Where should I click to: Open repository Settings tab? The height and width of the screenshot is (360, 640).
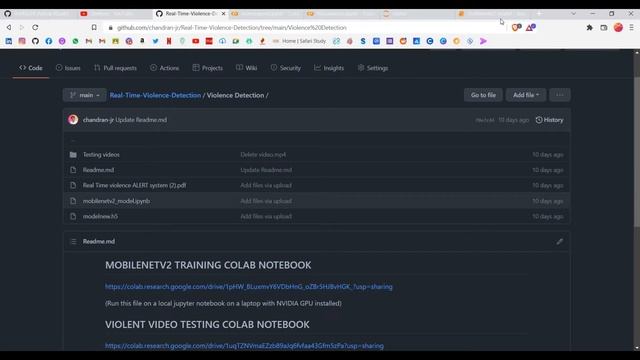(373, 68)
